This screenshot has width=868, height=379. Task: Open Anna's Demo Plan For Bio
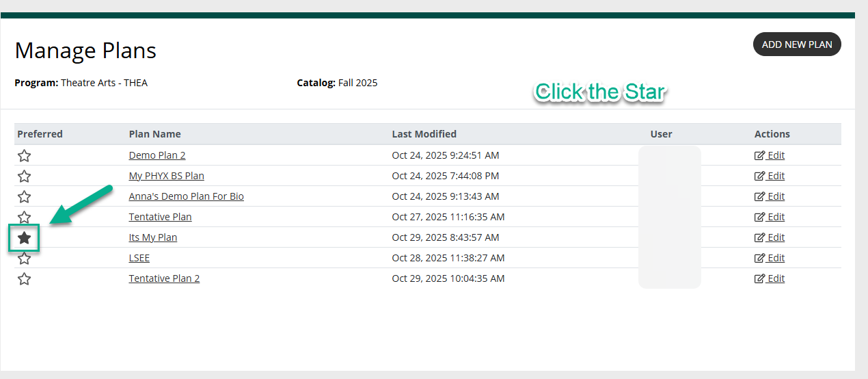coord(186,196)
